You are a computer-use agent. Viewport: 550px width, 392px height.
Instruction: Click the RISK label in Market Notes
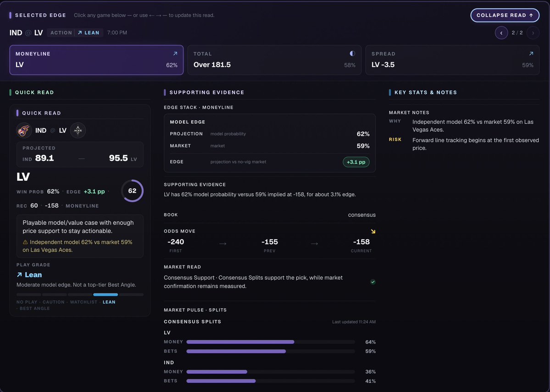pyautogui.click(x=395, y=139)
